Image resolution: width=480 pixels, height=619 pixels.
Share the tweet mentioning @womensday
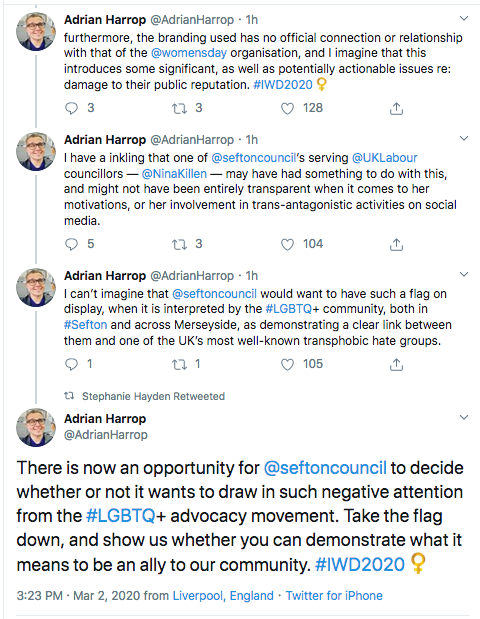coord(396,108)
